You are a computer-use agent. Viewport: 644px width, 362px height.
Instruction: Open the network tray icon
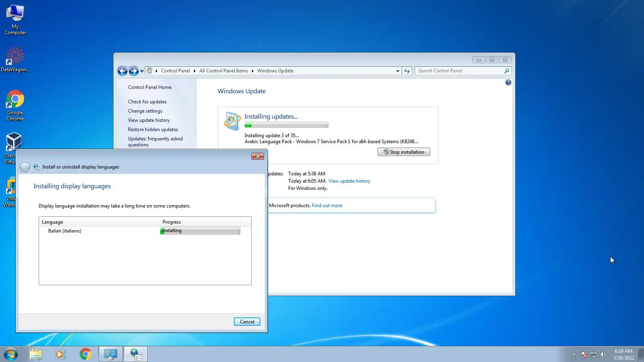click(x=594, y=354)
